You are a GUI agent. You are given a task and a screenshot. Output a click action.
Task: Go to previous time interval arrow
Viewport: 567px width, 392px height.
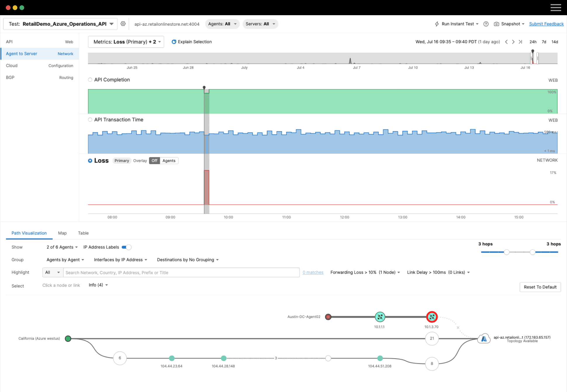point(506,42)
